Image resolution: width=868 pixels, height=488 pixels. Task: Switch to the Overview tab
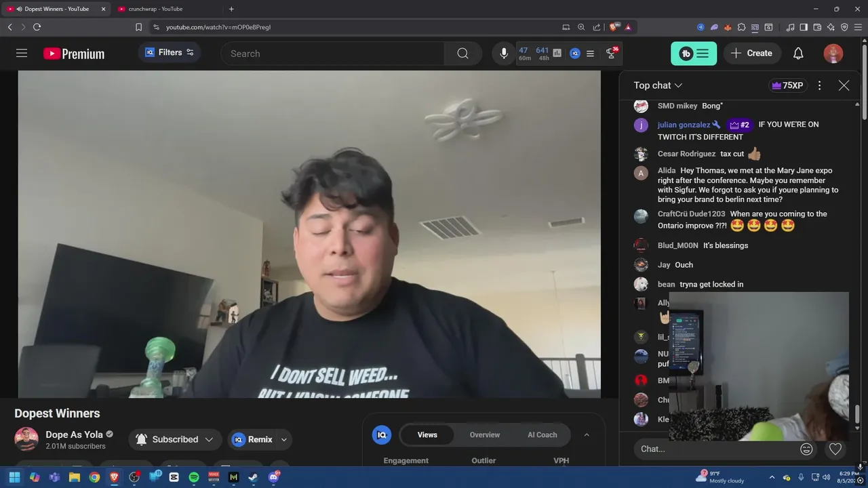[485, 435]
